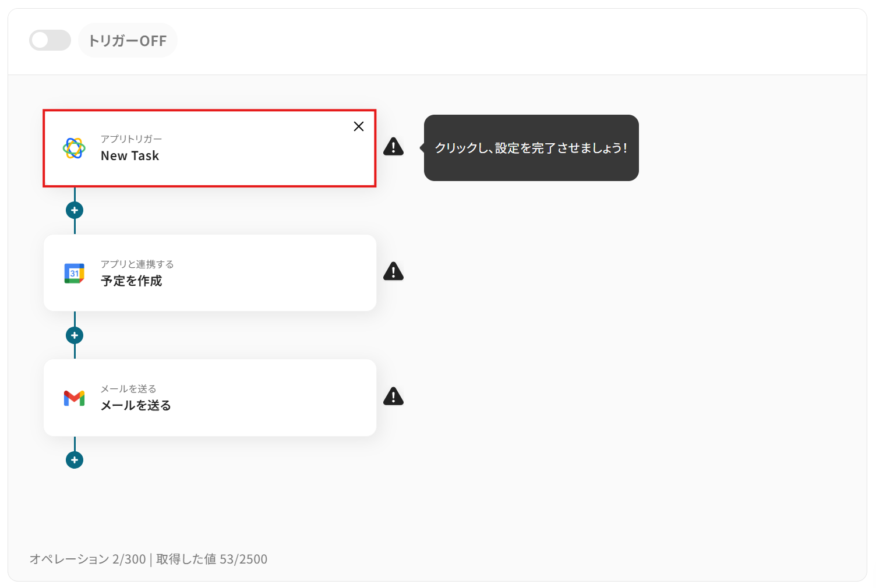Click the アプリと連携する label text
876x588 pixels.
point(137,264)
